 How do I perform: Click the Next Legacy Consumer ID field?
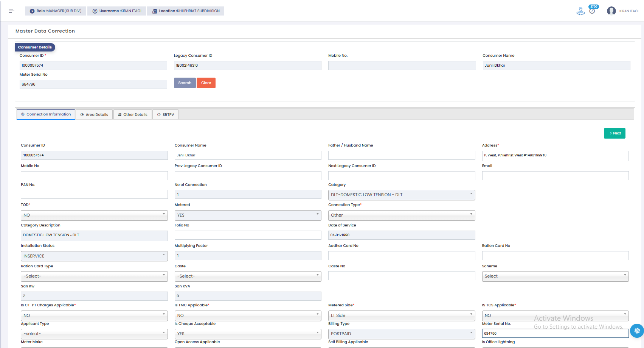(x=402, y=176)
